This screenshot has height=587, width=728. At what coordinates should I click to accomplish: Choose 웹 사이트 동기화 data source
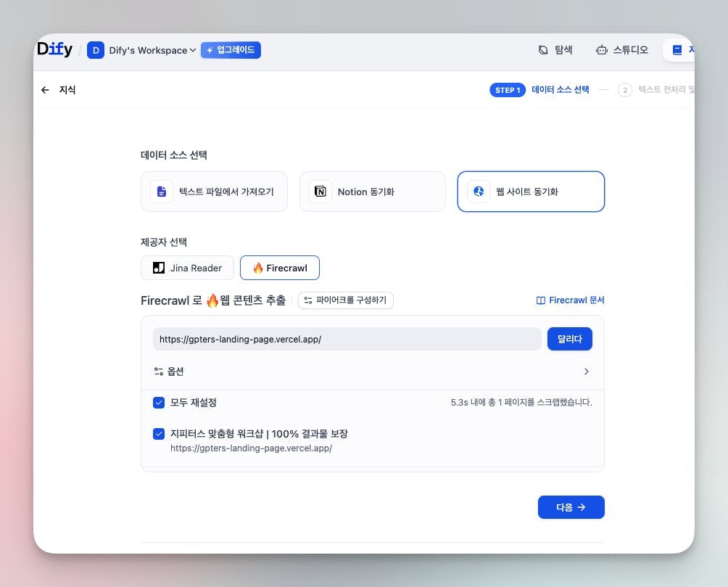pyautogui.click(x=531, y=192)
